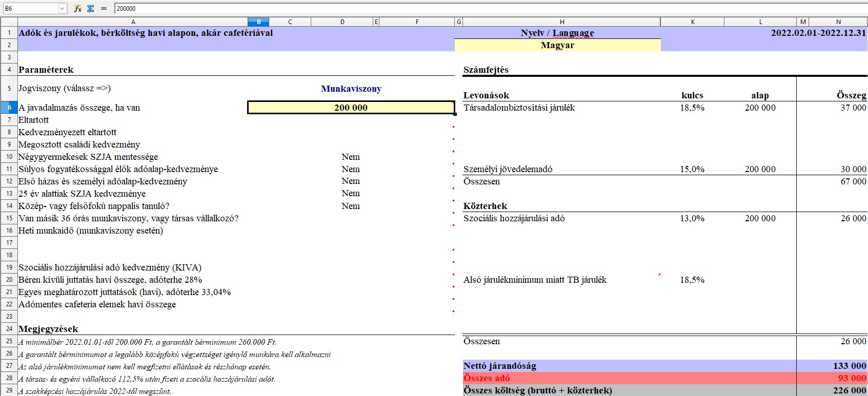Screen dimensions: 868x396
Task: Click row 6 header
Action: (x=9, y=108)
